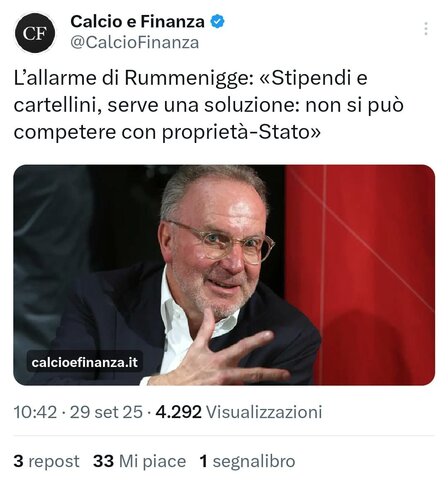Open the Calcio e Finanza account name
The width and height of the screenshot is (448, 480).
click(x=137, y=22)
